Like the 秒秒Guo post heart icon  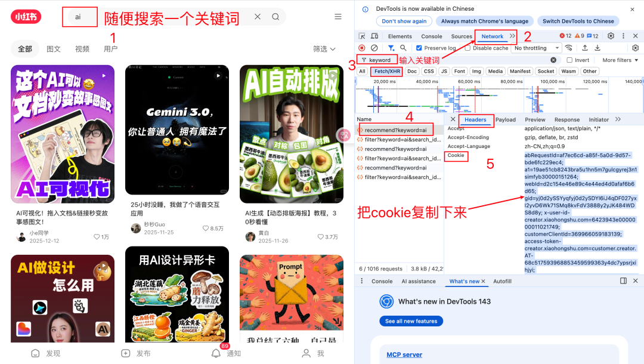point(205,229)
